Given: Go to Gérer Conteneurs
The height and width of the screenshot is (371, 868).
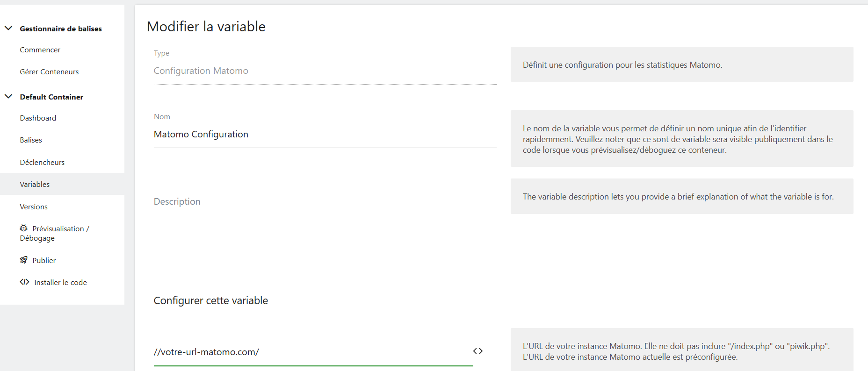Looking at the screenshot, I should pos(49,71).
